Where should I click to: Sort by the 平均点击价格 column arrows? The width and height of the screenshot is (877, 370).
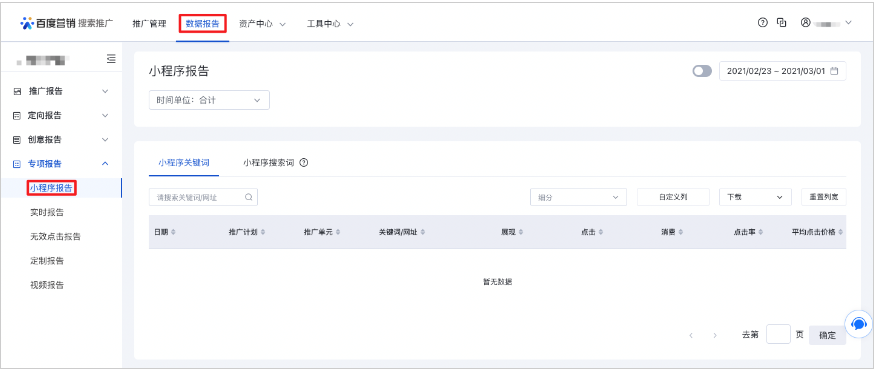coord(841,232)
